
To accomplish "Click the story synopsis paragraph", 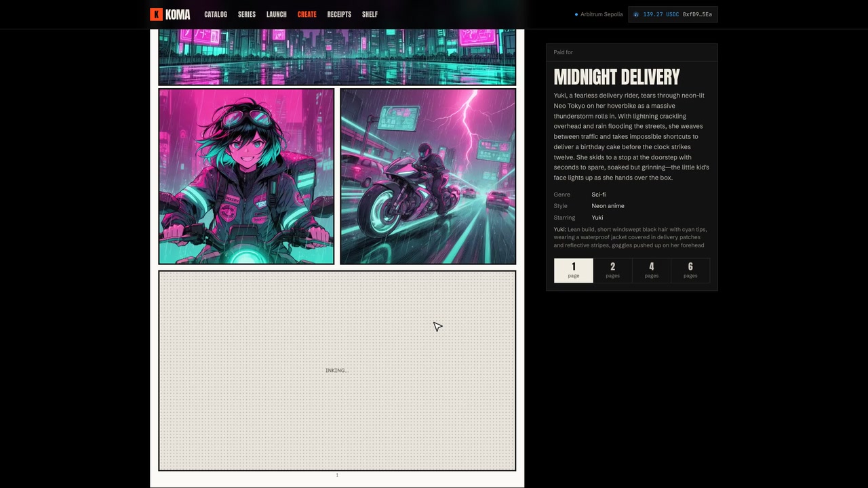I will tap(631, 136).
